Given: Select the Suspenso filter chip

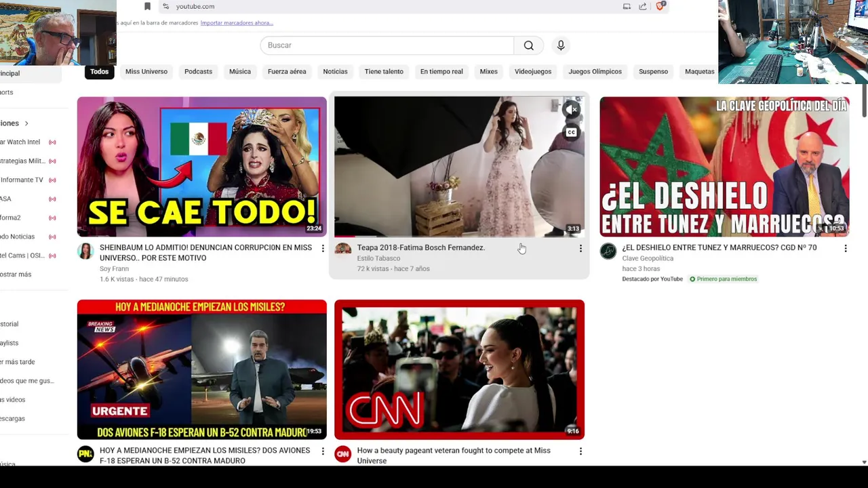Looking at the screenshot, I should (653, 71).
